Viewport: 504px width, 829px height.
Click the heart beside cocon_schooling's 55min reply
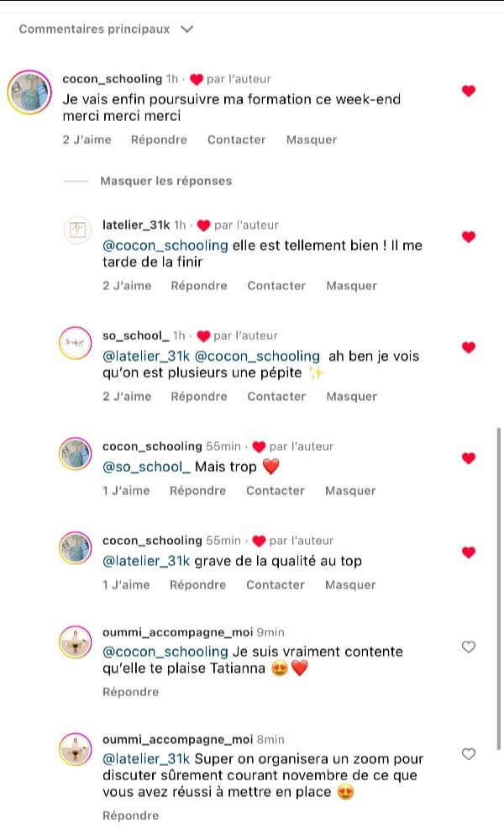[x=469, y=458]
